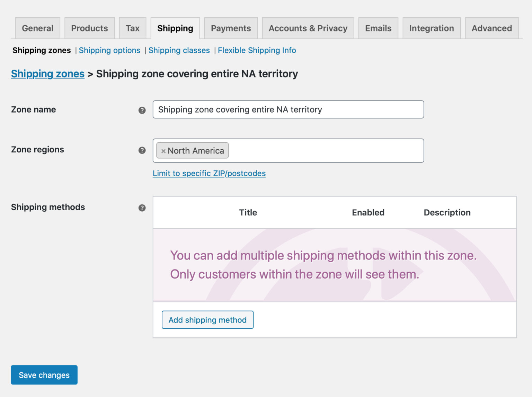Open Flexible Shipping Info
This screenshot has width=532, height=397.
pyautogui.click(x=257, y=50)
